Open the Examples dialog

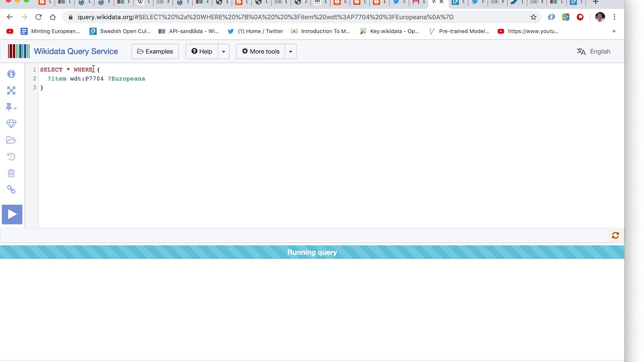(155, 51)
